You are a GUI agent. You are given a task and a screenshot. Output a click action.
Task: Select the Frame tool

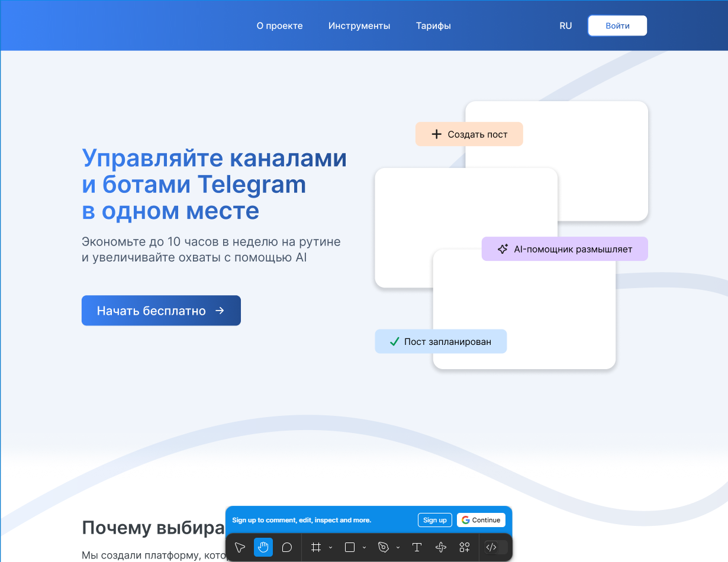click(x=316, y=547)
